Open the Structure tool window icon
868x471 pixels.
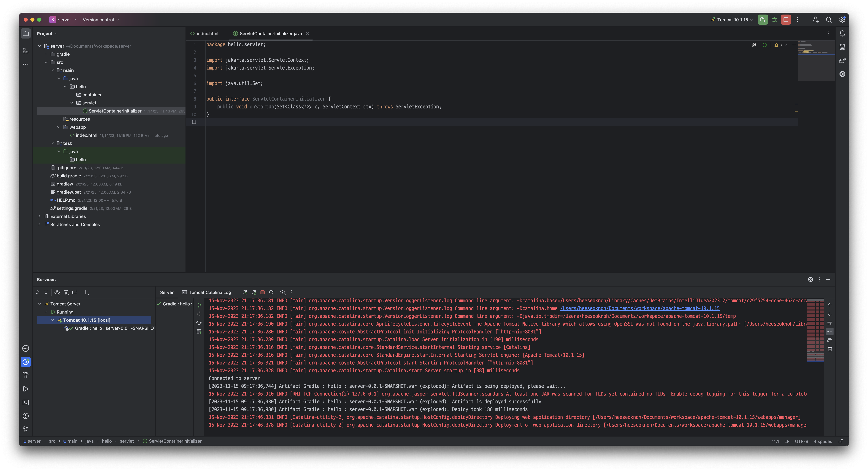tap(26, 51)
